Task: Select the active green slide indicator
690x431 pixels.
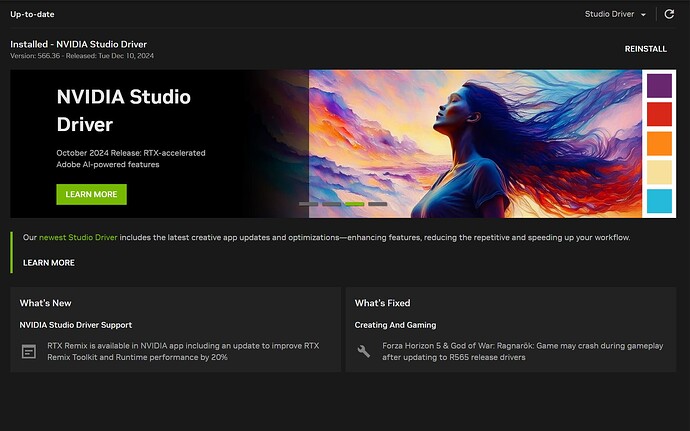Action: click(354, 204)
